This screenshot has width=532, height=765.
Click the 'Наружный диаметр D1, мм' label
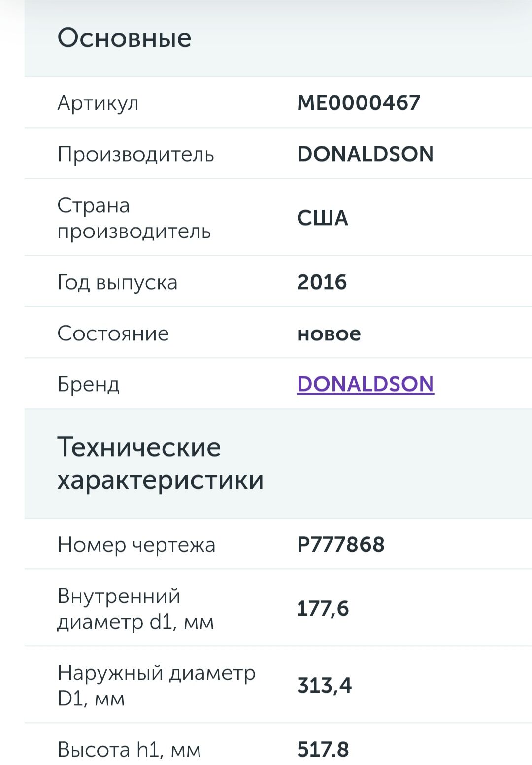(x=156, y=685)
